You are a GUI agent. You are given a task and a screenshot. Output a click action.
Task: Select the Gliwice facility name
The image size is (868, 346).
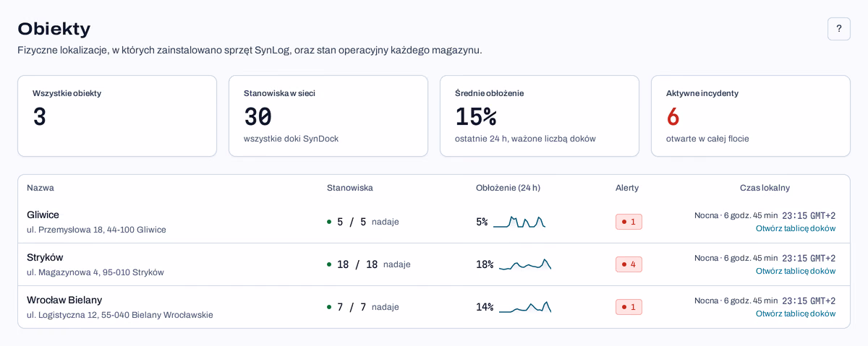coord(43,215)
